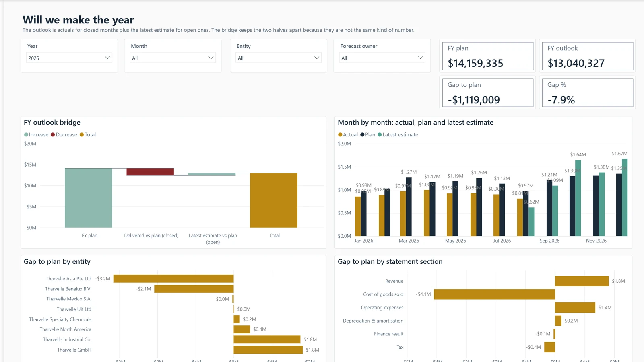Click the Finance result label
This screenshot has height=362, width=644.
[388, 334]
